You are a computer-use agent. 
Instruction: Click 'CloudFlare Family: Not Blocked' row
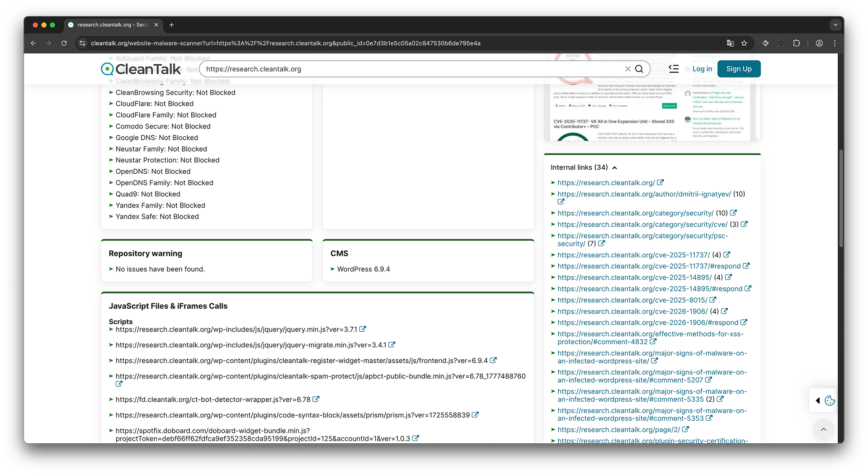pos(166,115)
